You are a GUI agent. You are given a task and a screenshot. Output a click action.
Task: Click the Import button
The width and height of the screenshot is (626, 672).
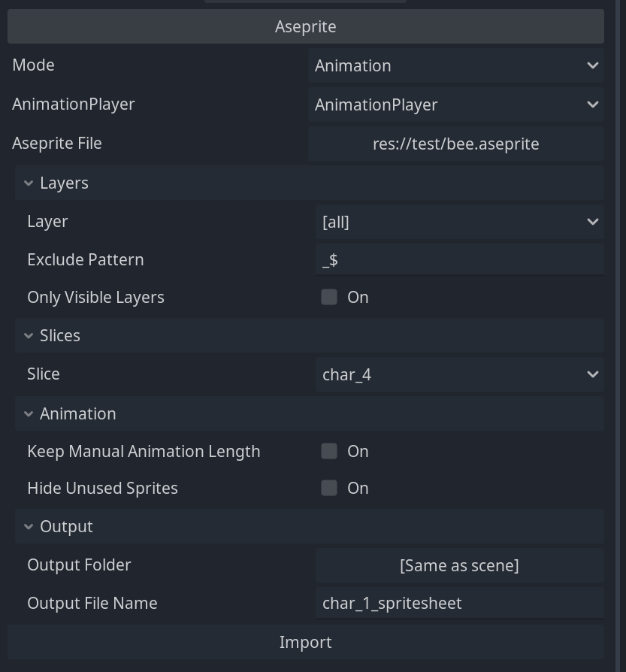click(306, 642)
